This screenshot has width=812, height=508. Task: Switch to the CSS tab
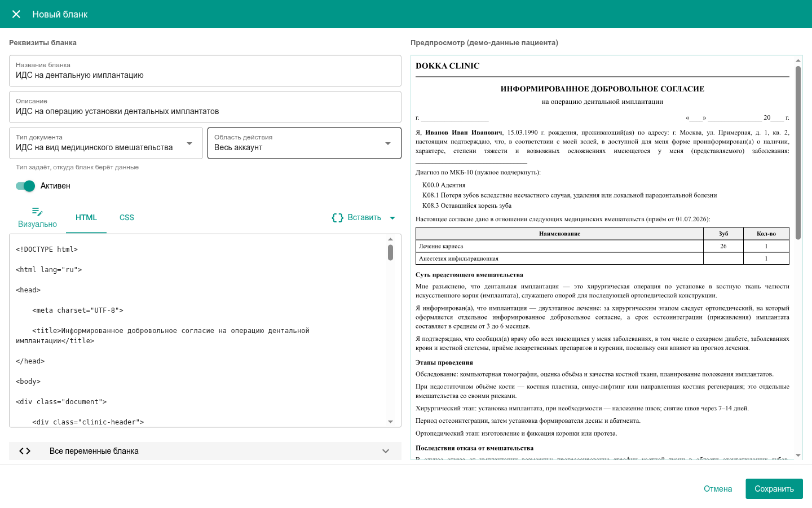pyautogui.click(x=127, y=217)
